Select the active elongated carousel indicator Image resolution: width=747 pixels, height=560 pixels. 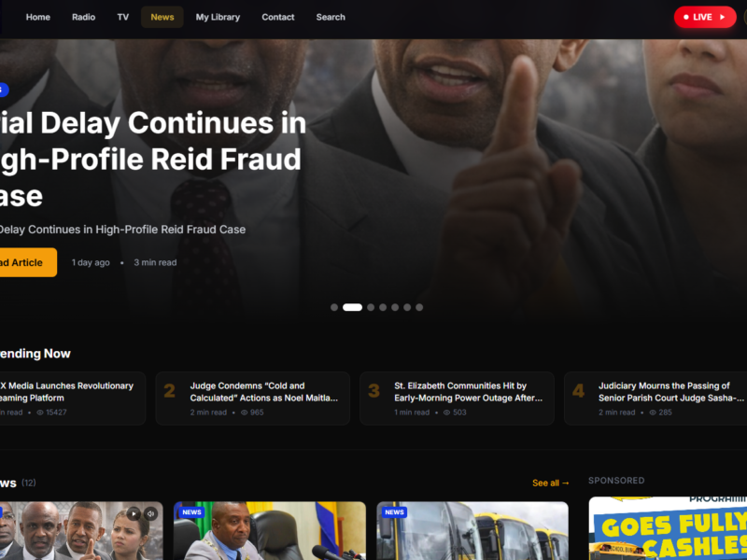pos(353,308)
